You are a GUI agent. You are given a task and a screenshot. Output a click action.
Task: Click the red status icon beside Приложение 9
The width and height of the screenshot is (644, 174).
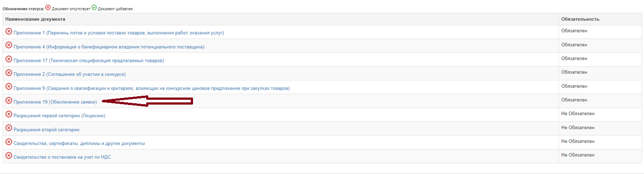(9, 87)
